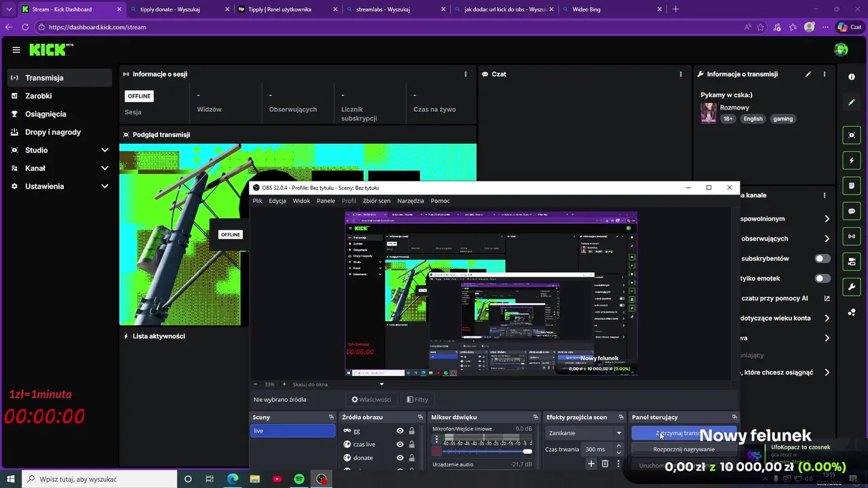This screenshot has width=868, height=488.
Task: Open czatu przy pomocy AI external link
Action: click(827, 298)
